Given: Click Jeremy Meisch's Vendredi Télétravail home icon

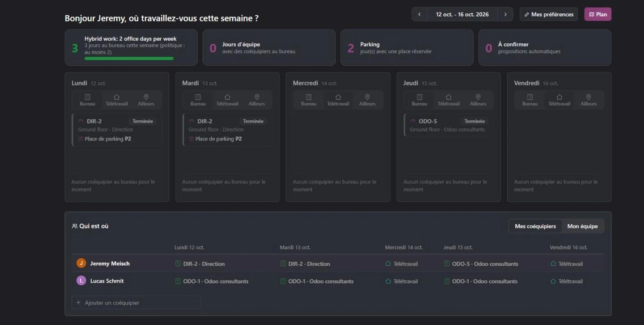Looking at the screenshot, I should pyautogui.click(x=553, y=264).
